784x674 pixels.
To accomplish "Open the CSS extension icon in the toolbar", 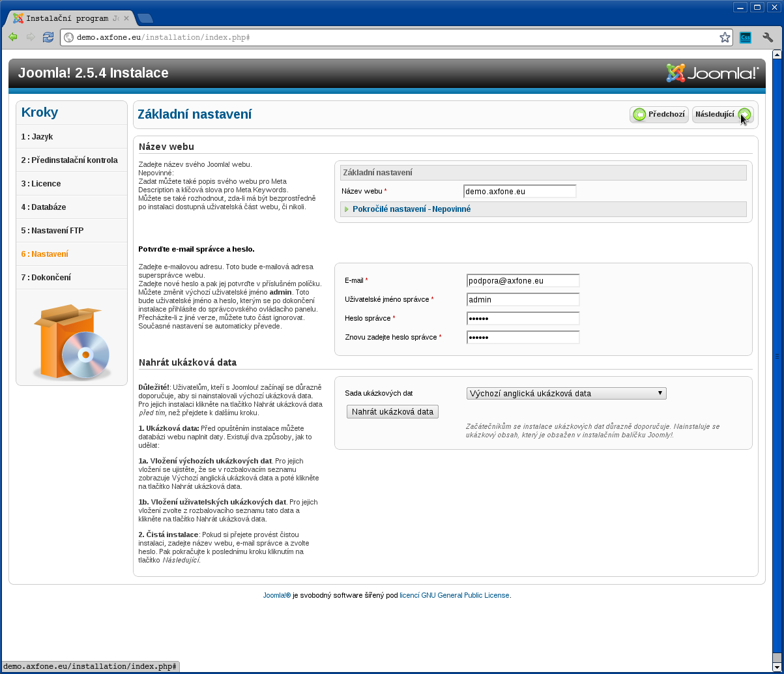I will (x=746, y=38).
